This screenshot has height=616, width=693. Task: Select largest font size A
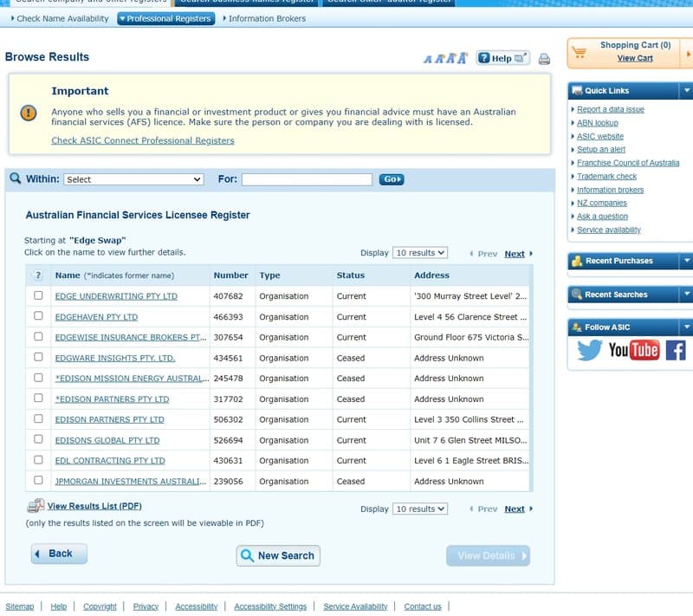pos(462,58)
